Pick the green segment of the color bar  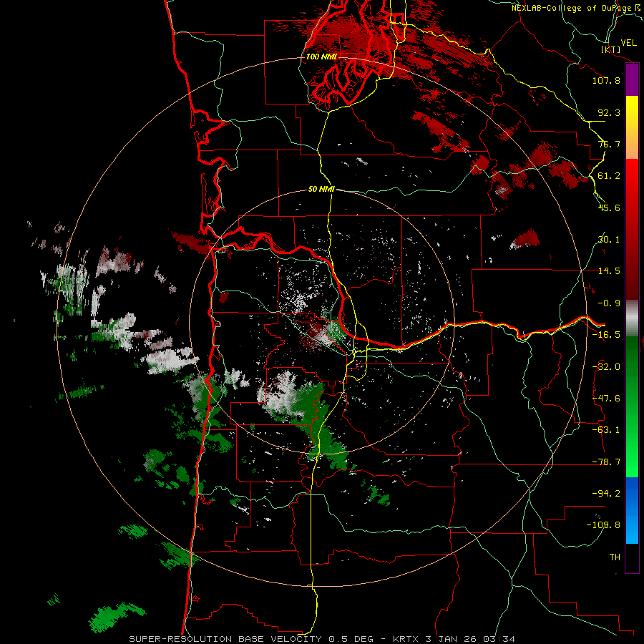(x=632, y=406)
